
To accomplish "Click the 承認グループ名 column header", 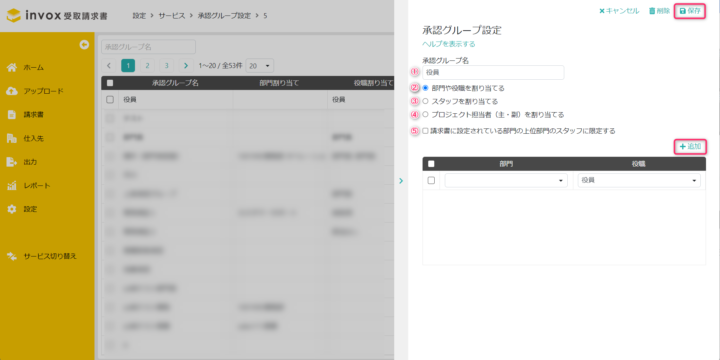I will tap(175, 83).
